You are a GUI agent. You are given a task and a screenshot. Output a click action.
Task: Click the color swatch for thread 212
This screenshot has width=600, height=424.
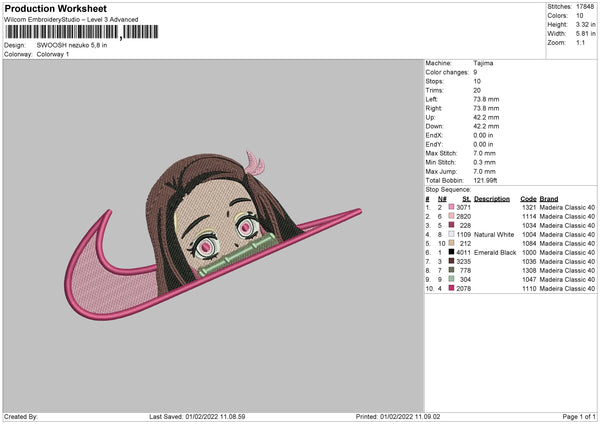pos(451,243)
